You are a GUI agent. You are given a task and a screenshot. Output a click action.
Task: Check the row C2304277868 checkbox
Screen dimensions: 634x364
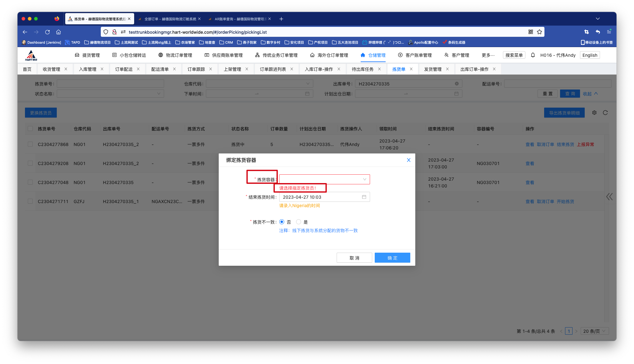coord(30,144)
